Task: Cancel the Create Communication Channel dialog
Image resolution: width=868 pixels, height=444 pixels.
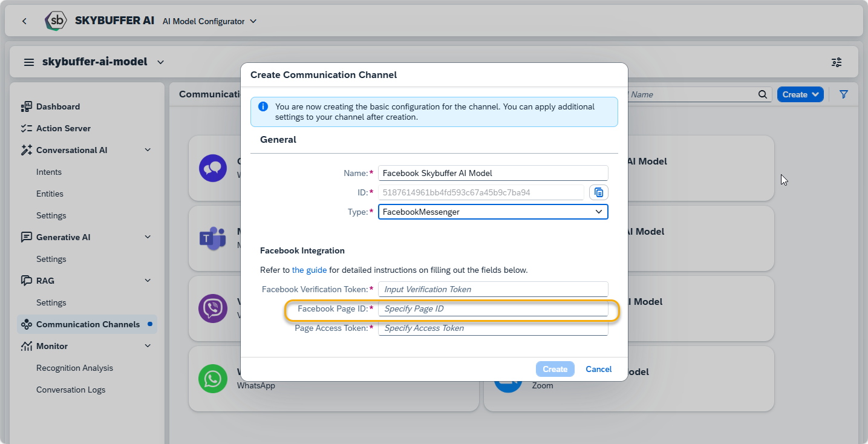Action: (x=599, y=369)
